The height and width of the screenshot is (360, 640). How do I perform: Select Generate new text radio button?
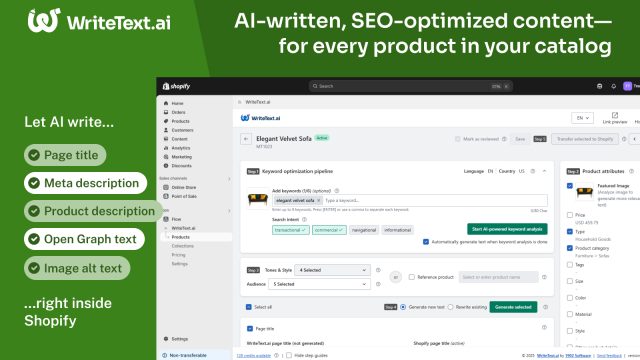coord(403,307)
